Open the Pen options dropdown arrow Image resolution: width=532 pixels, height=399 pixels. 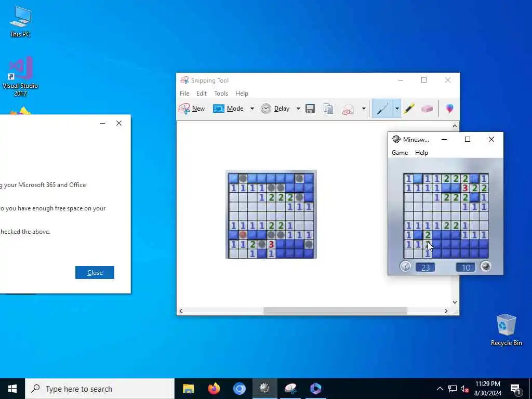396,109
